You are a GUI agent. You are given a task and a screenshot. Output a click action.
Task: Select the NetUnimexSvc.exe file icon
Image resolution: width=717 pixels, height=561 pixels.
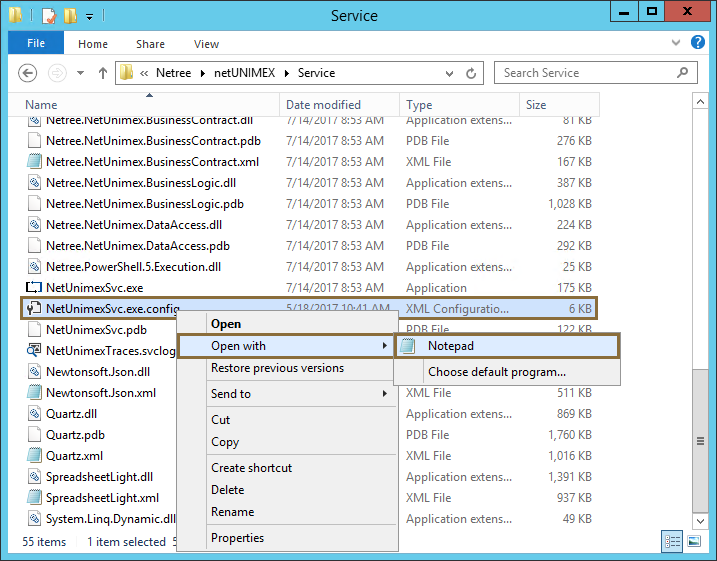34,288
